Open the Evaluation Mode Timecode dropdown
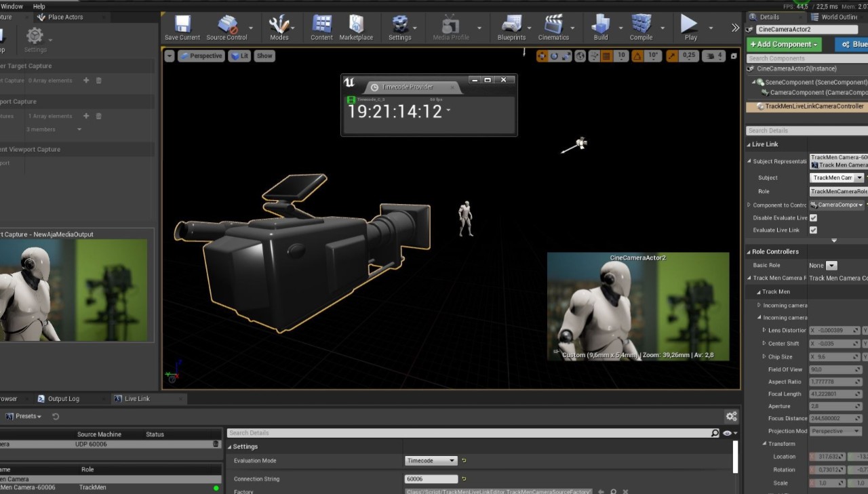 click(x=431, y=461)
